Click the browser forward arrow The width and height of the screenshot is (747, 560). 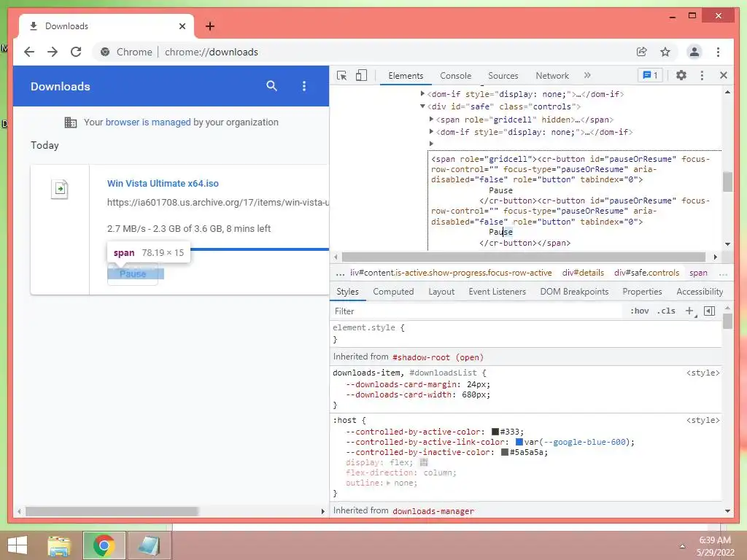(x=53, y=52)
